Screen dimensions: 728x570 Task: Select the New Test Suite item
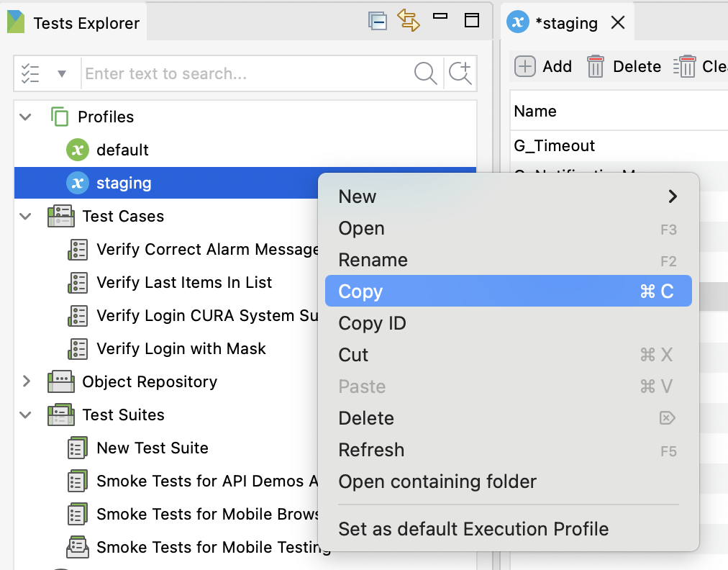click(153, 448)
